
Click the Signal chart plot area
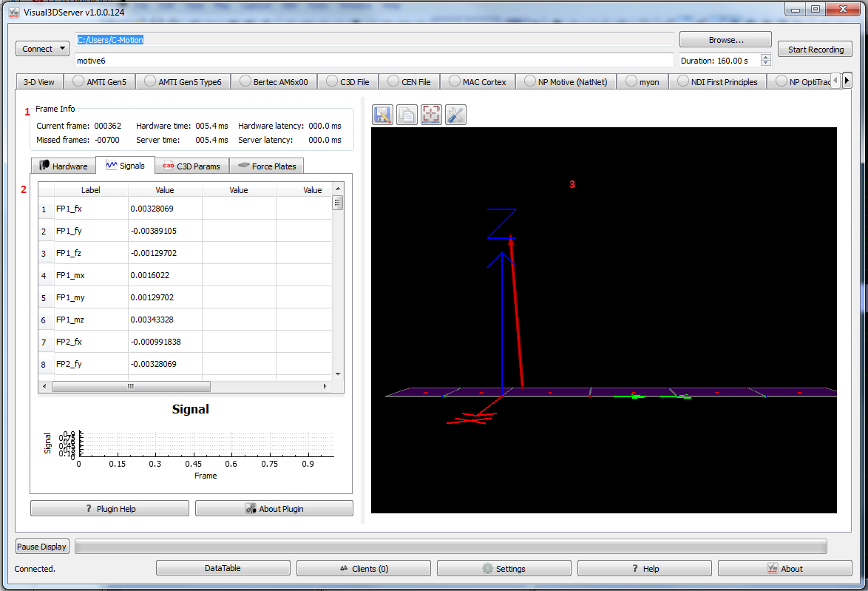tap(207, 444)
